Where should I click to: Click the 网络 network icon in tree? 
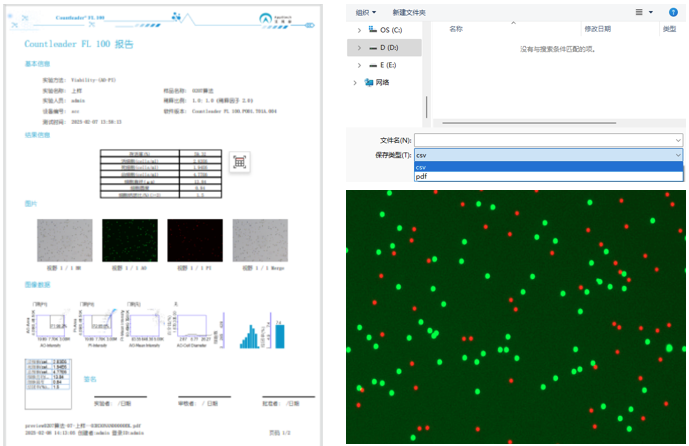pyautogui.click(x=367, y=82)
